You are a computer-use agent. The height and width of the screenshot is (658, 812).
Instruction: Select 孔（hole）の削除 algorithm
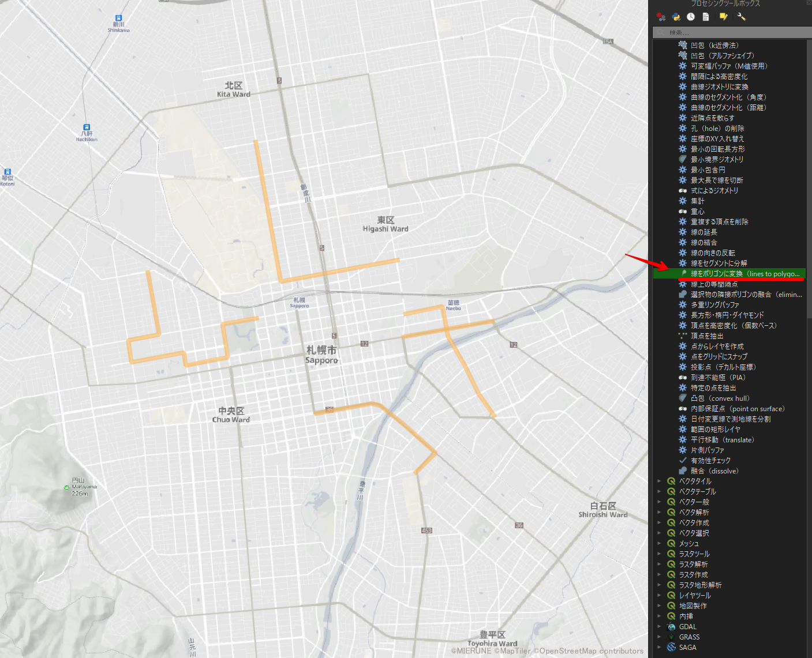(717, 128)
